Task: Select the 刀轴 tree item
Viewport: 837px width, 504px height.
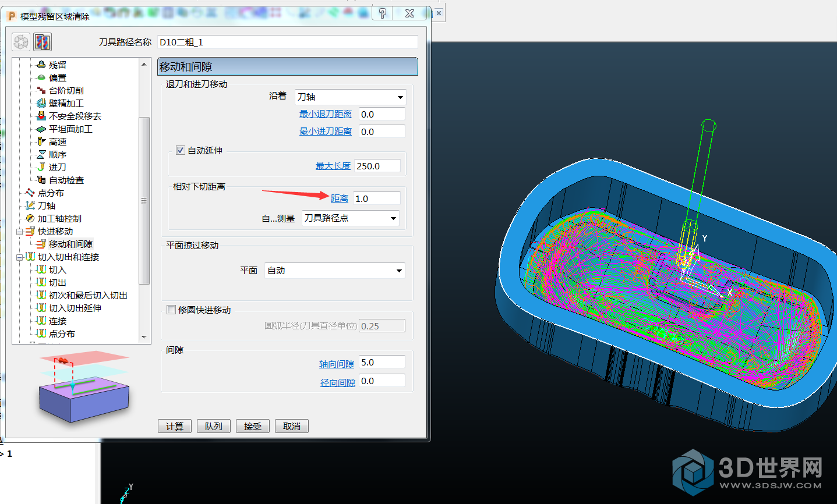Action: [x=46, y=205]
